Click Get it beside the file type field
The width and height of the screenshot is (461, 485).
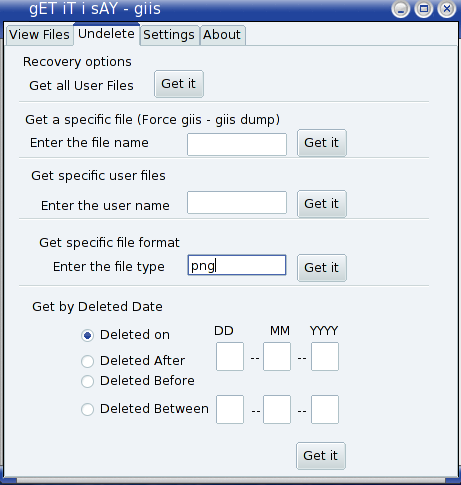click(x=322, y=268)
